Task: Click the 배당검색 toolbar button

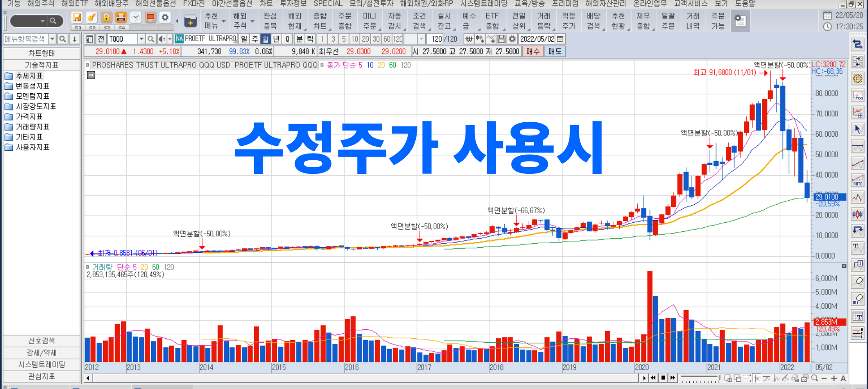Action: coord(593,21)
